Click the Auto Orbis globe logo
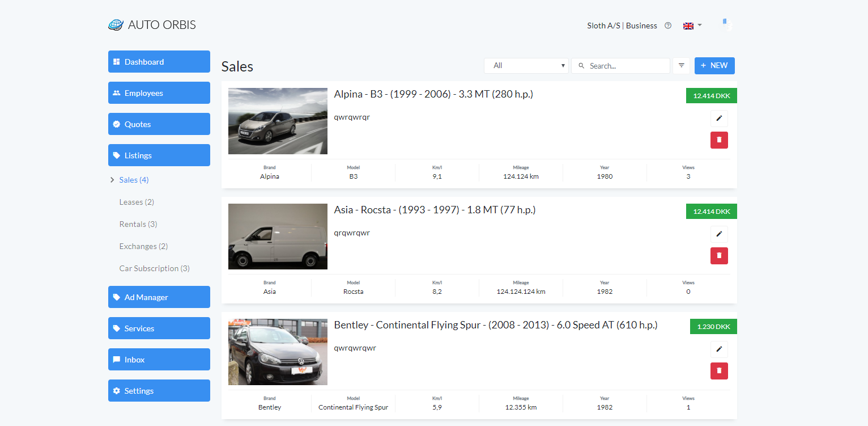 click(116, 25)
